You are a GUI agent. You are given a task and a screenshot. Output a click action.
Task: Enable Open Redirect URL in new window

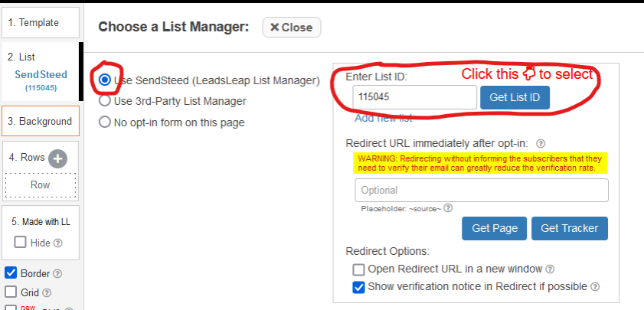coord(358,269)
